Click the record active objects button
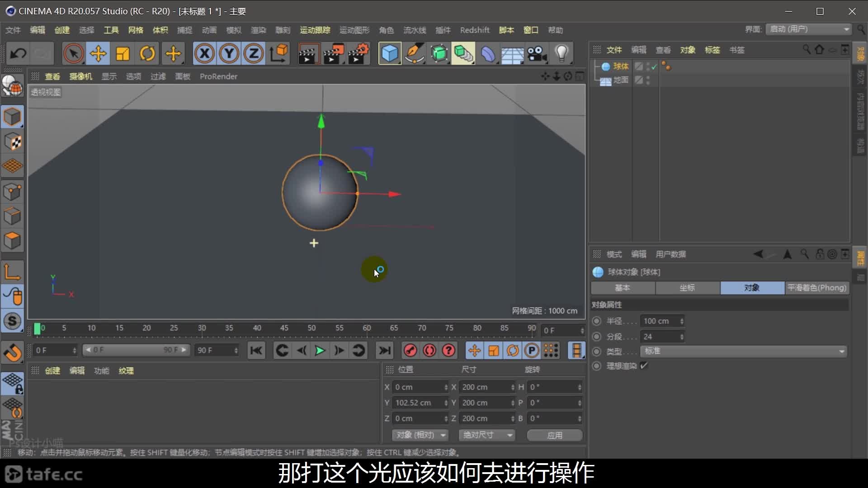Screen dimensions: 868x488 [410, 351]
